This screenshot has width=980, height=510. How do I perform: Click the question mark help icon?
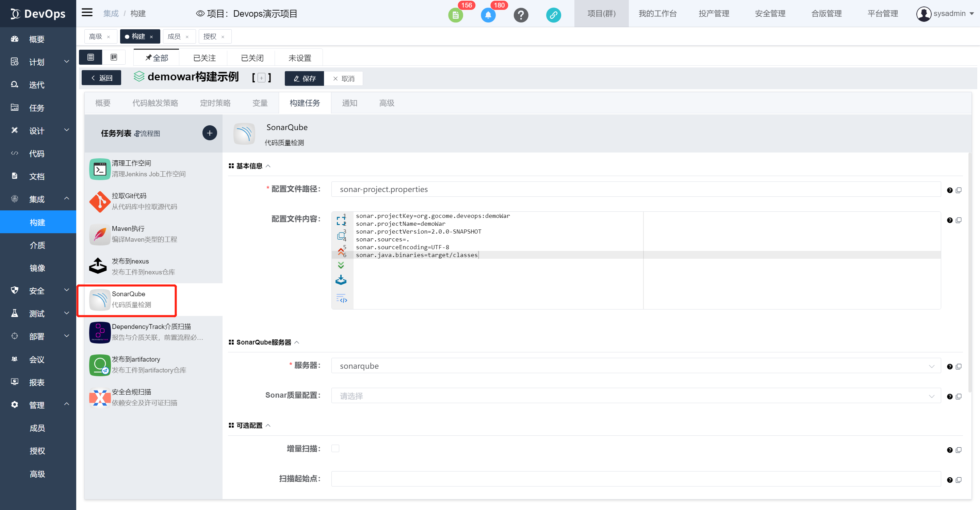(x=521, y=15)
